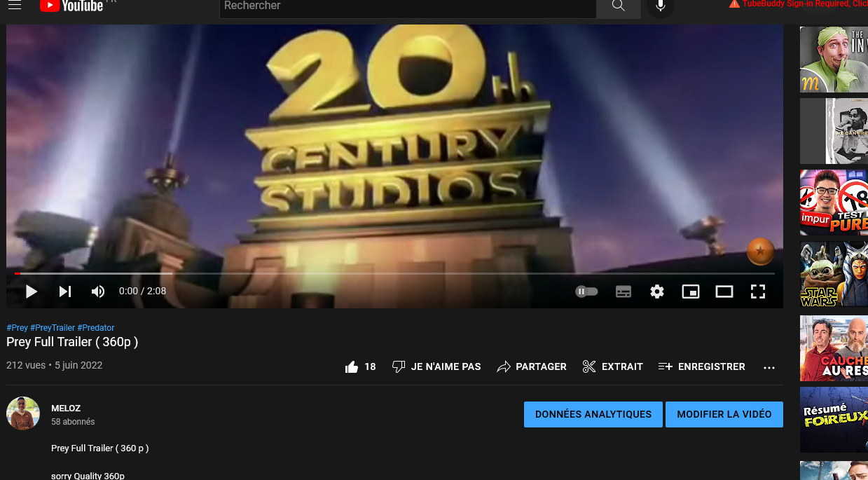Toggle the autoplay switch

click(x=586, y=292)
